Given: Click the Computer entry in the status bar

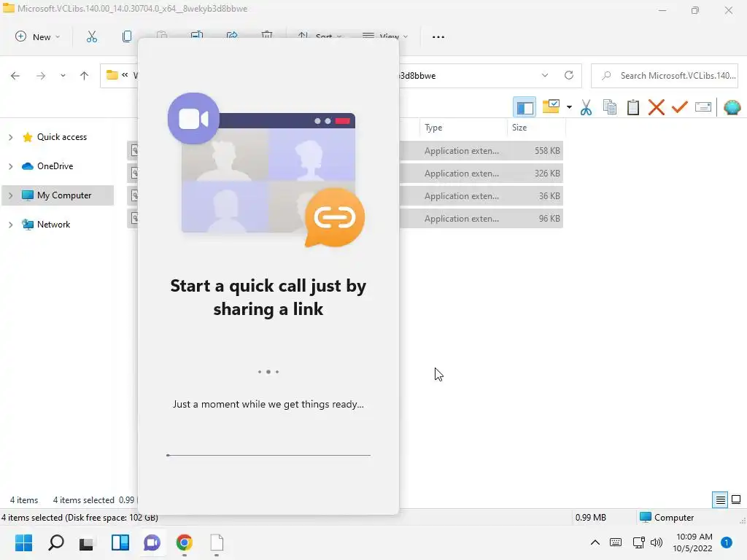Looking at the screenshot, I should coord(667,518).
